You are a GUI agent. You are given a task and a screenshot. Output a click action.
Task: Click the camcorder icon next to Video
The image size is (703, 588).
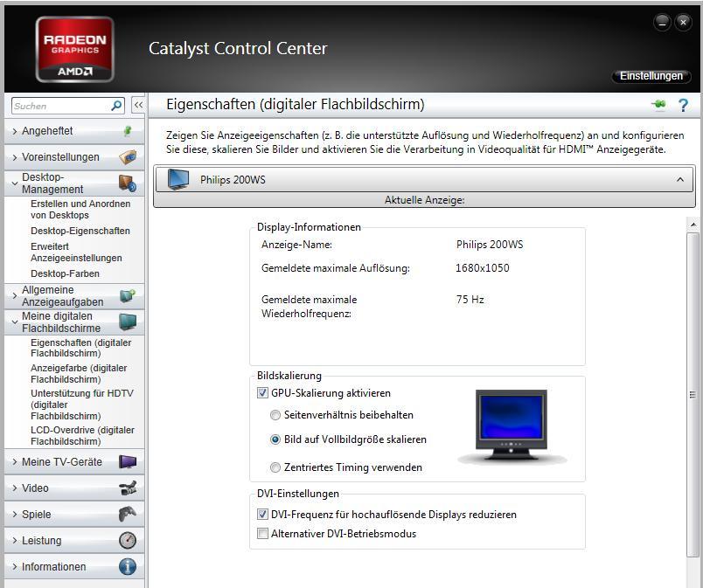click(x=128, y=488)
